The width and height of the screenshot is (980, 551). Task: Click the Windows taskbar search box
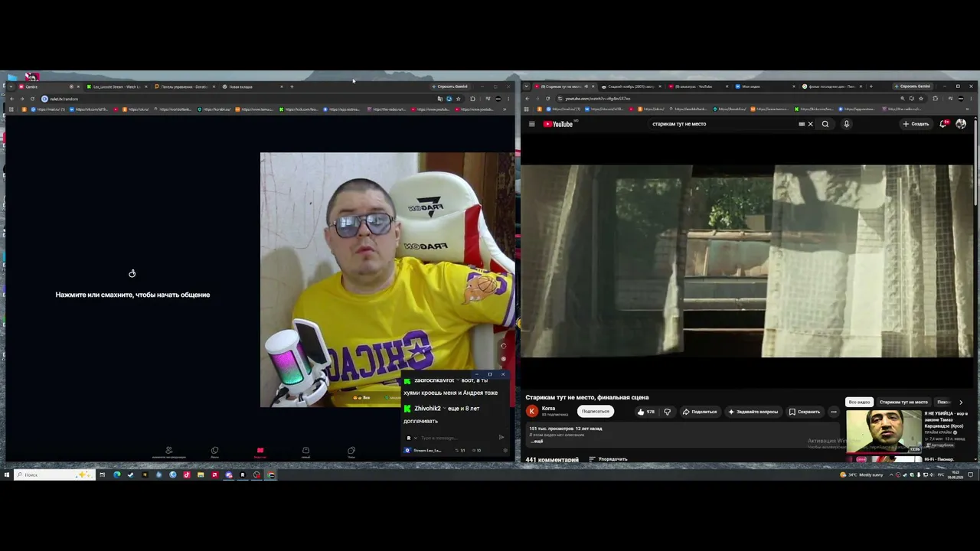pos(55,474)
